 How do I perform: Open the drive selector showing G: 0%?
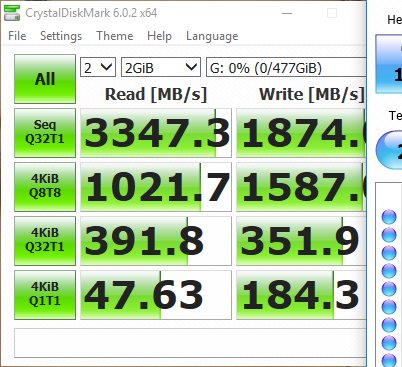(x=286, y=68)
